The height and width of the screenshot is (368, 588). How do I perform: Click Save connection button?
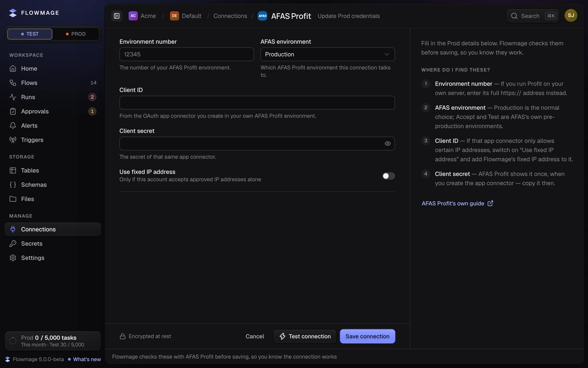[x=367, y=336]
